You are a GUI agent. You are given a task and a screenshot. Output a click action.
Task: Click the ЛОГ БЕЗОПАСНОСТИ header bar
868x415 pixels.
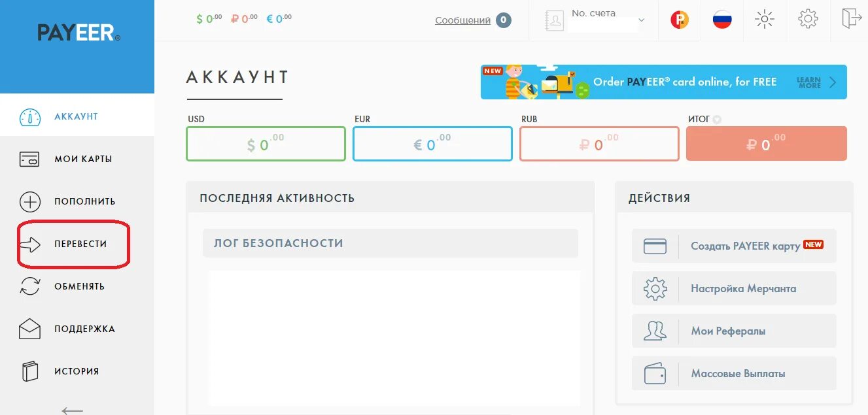coord(391,243)
